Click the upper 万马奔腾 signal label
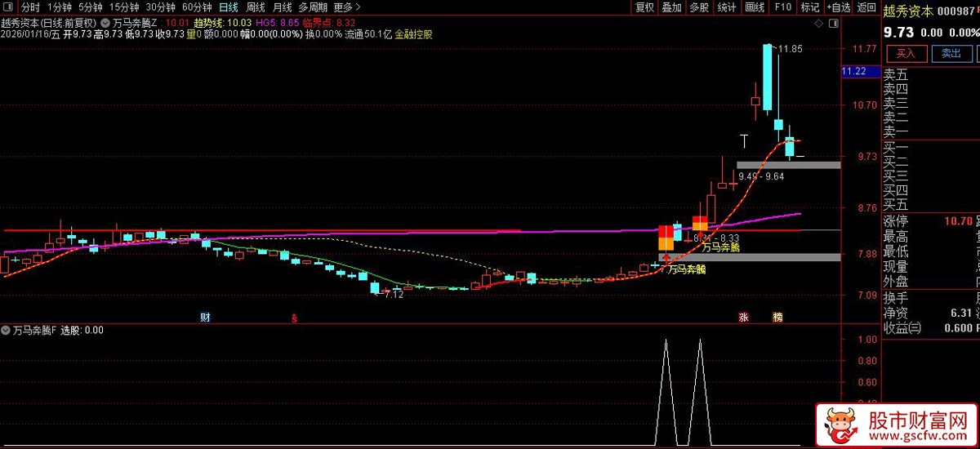 (x=719, y=247)
